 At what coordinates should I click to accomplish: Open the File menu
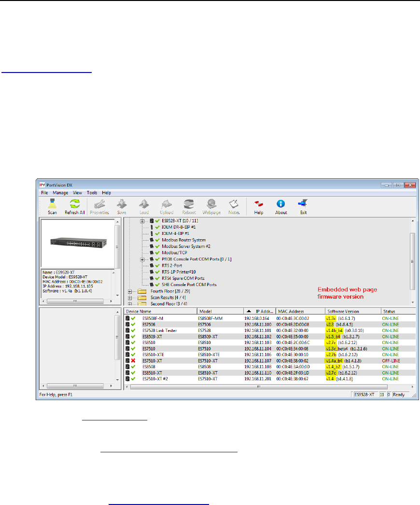point(44,193)
